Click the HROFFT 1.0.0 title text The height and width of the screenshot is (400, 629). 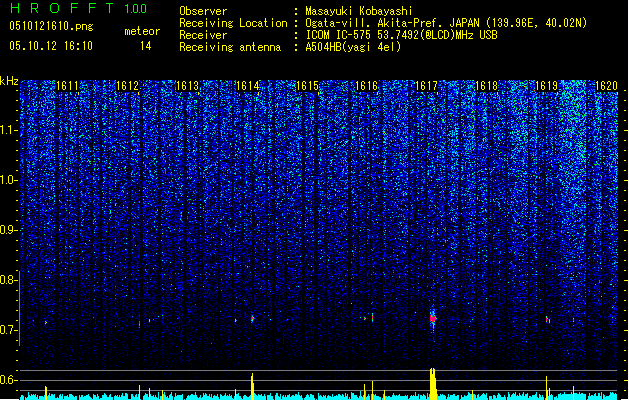click(79, 8)
